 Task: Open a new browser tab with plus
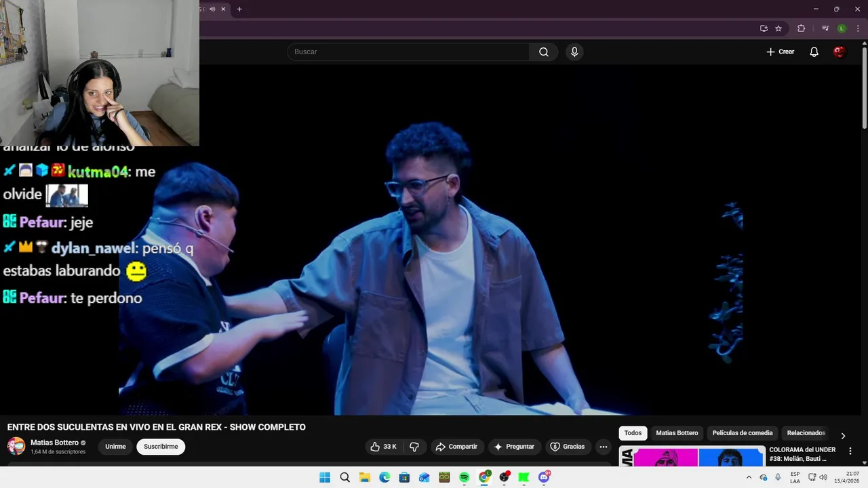(239, 9)
